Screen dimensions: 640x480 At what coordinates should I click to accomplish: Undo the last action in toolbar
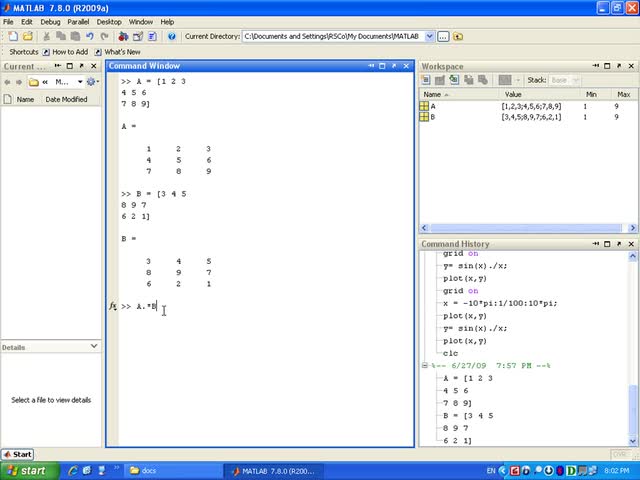tap(90, 36)
